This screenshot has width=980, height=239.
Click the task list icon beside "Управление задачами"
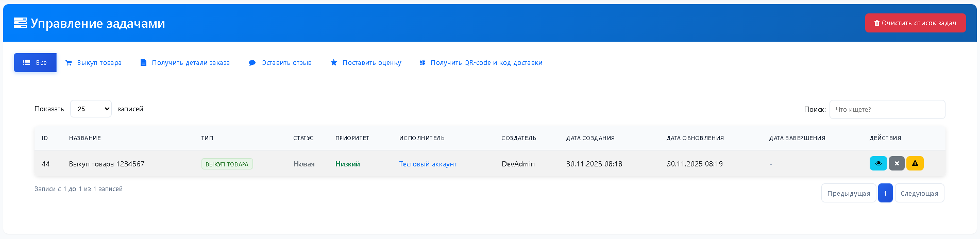point(20,23)
